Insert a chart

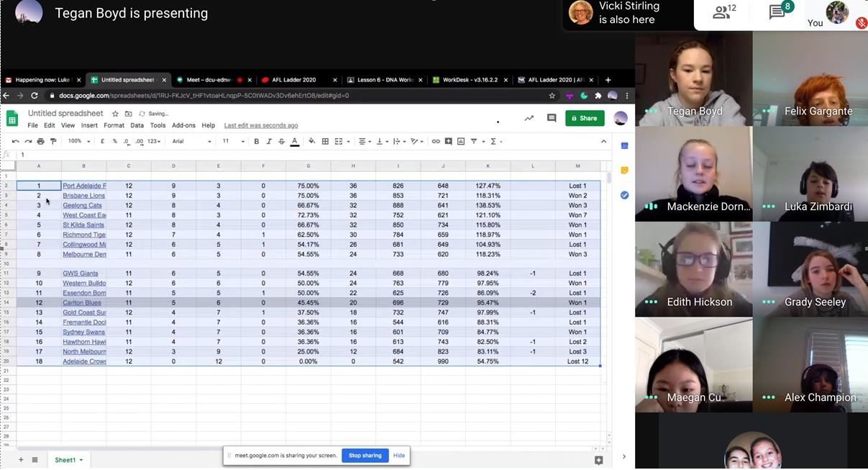(x=461, y=141)
